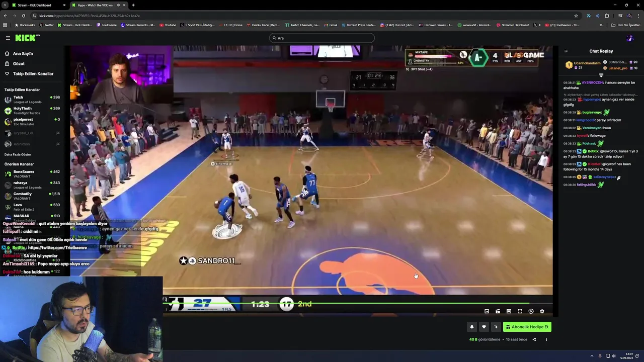Screen dimensions: 644x362
Task: Open the Streamer Dashboard bookmark
Action: 513,25
